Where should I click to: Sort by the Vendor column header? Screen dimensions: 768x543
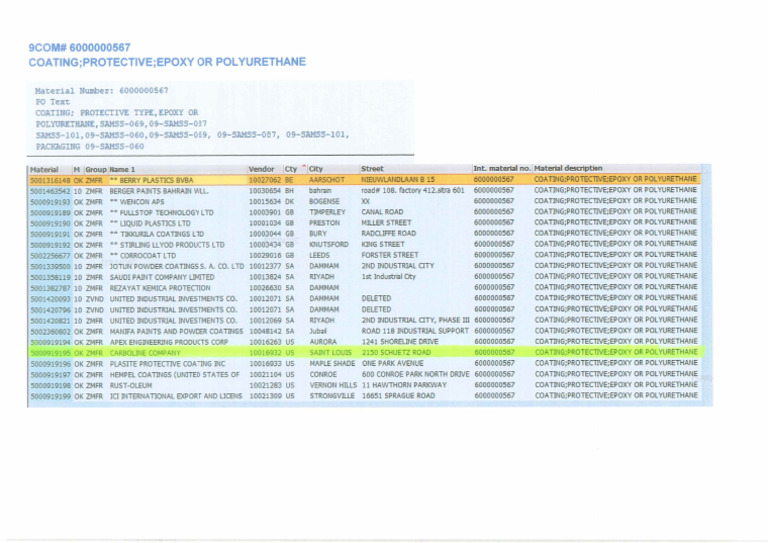click(x=261, y=169)
